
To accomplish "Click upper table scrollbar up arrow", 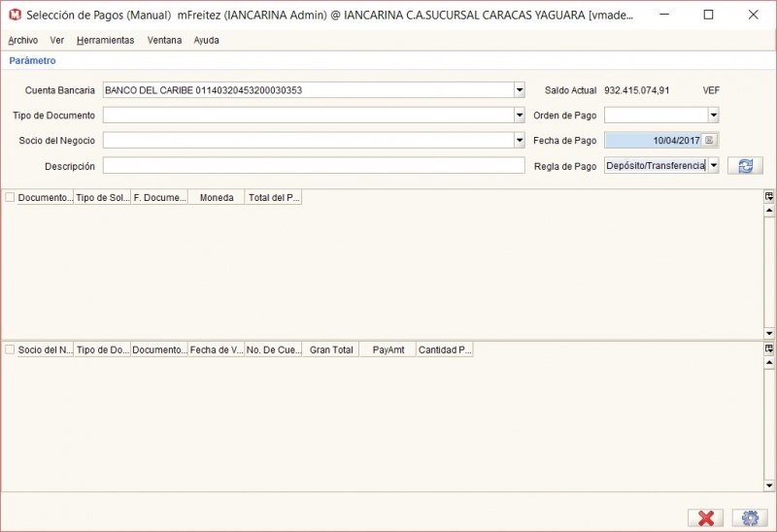I will pyautogui.click(x=769, y=211).
